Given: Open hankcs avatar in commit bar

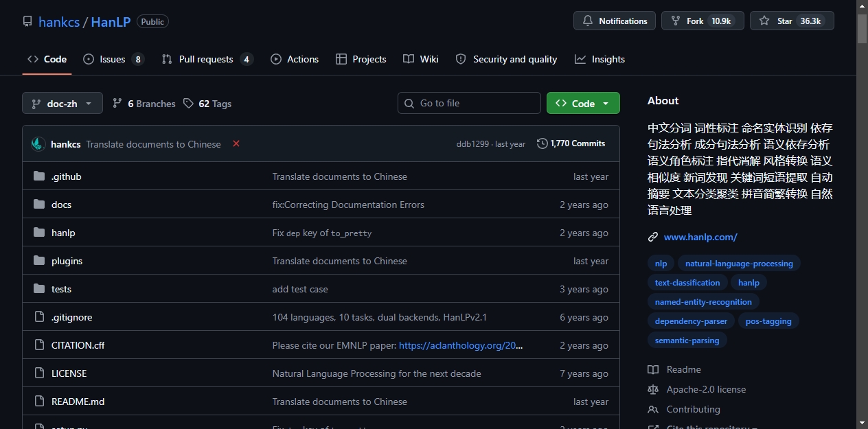Looking at the screenshot, I should coord(38,144).
